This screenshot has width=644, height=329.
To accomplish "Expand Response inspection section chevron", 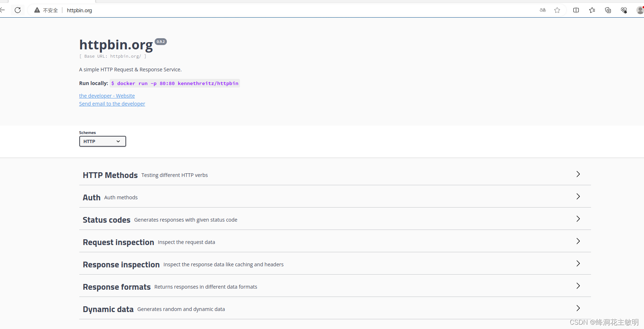I will point(578,263).
